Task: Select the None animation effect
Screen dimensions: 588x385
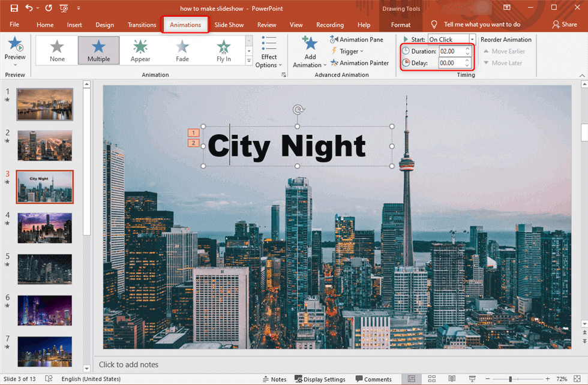Action: click(x=57, y=50)
